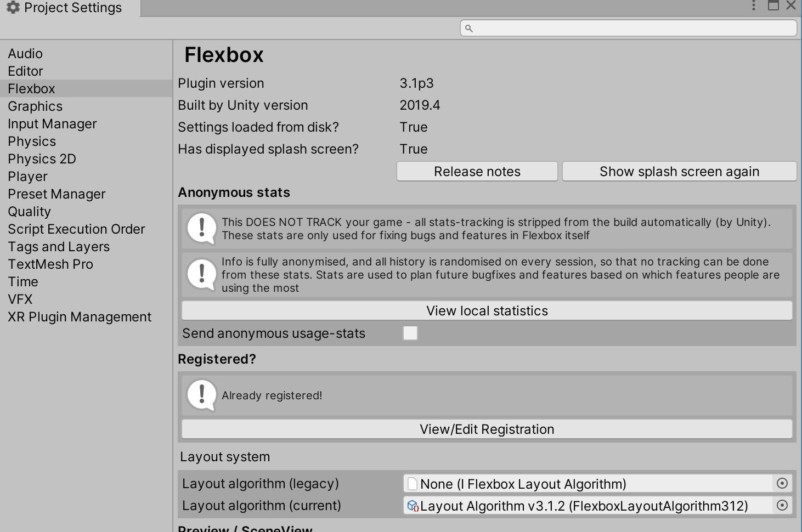The image size is (802, 532).
Task: Open the Physics settings category
Action: click(x=86, y=141)
